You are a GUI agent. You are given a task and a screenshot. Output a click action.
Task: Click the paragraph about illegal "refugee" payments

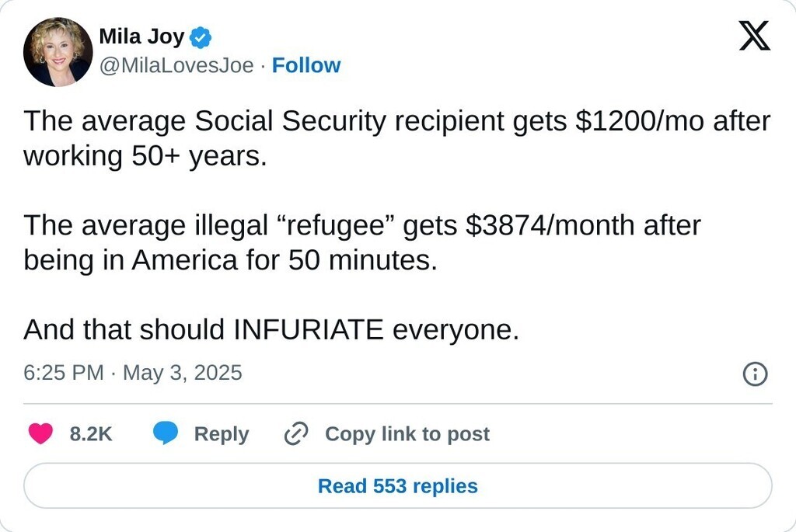click(x=362, y=242)
